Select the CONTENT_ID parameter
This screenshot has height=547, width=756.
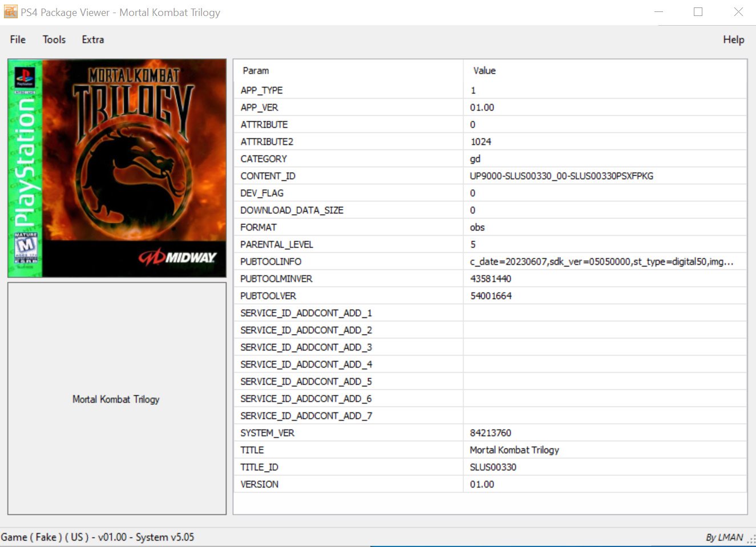coord(268,176)
